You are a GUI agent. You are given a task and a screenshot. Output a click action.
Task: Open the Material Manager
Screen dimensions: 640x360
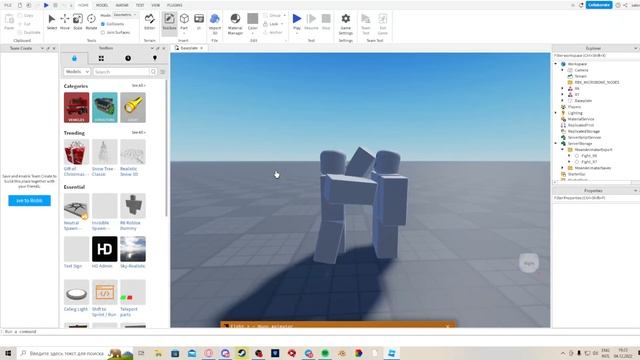click(x=235, y=23)
